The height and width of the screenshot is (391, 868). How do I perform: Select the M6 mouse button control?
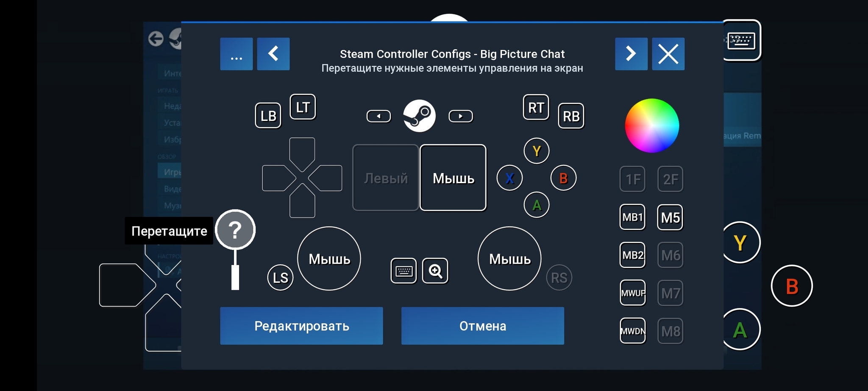pos(670,255)
